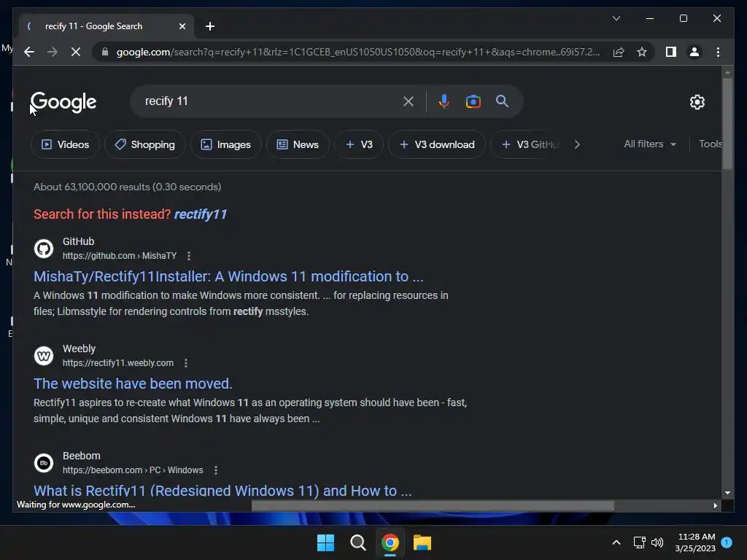This screenshot has height=560, width=747.
Task: Click the forward navigation arrow
Action: pyautogui.click(x=53, y=52)
